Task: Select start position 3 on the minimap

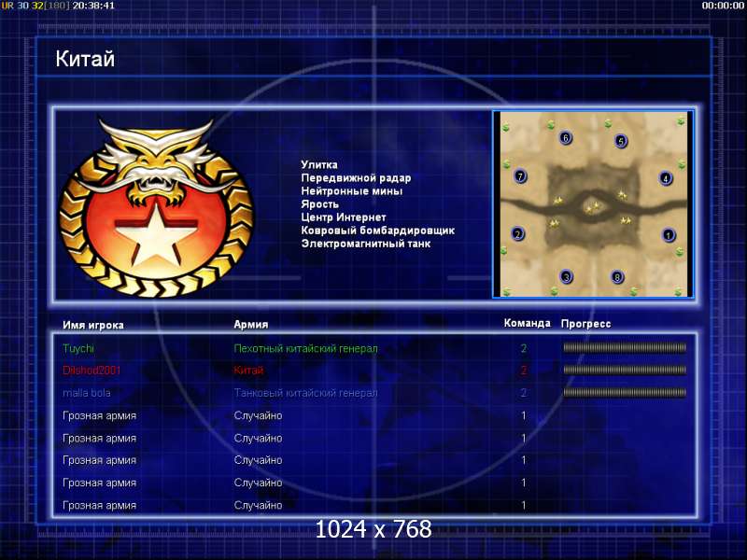Action: [567, 276]
